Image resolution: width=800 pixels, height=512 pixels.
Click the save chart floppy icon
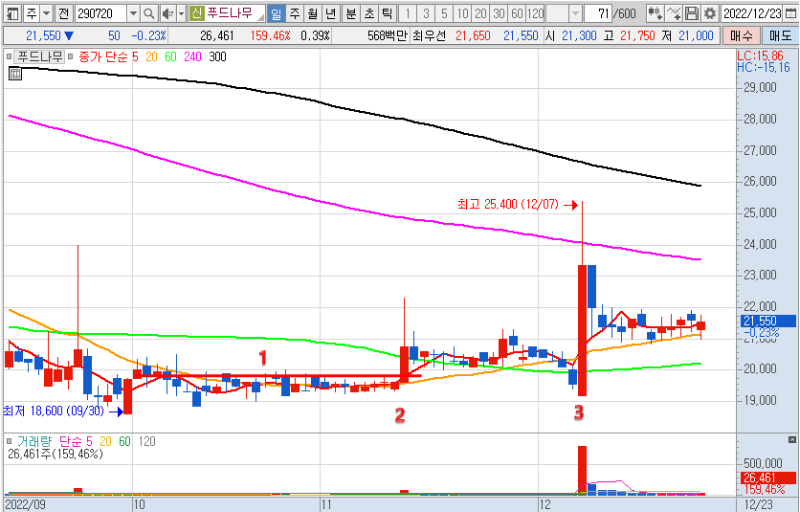(x=691, y=13)
